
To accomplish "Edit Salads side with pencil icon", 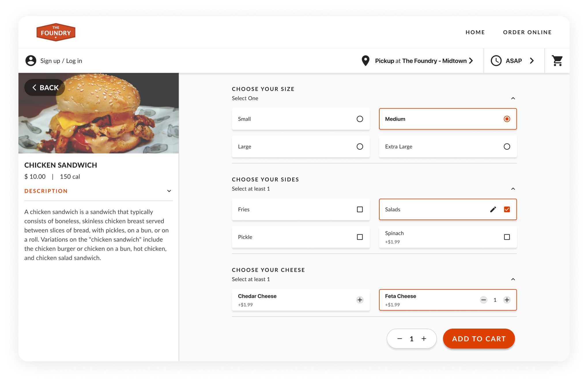I will (x=493, y=209).
